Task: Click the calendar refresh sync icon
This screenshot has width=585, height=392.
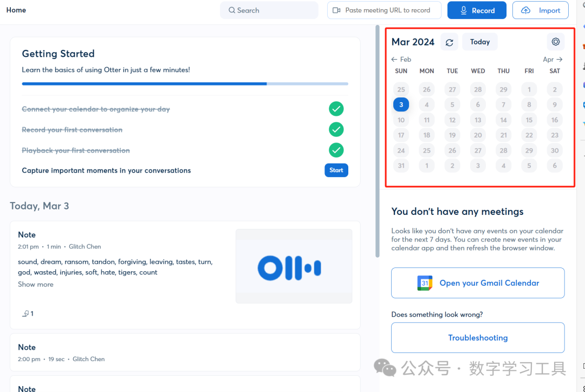Action: [449, 42]
